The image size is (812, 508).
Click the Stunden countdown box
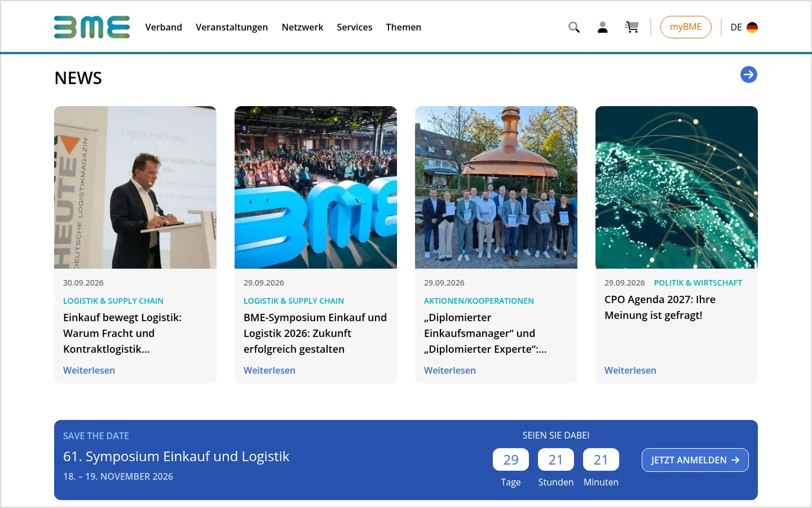[x=556, y=459]
